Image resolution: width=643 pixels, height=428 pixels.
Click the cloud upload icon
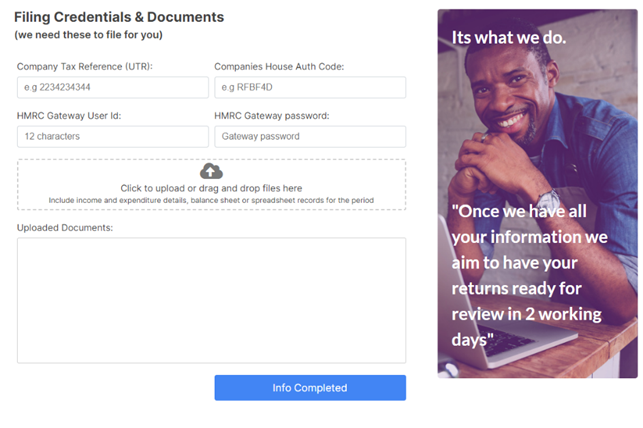click(x=211, y=171)
